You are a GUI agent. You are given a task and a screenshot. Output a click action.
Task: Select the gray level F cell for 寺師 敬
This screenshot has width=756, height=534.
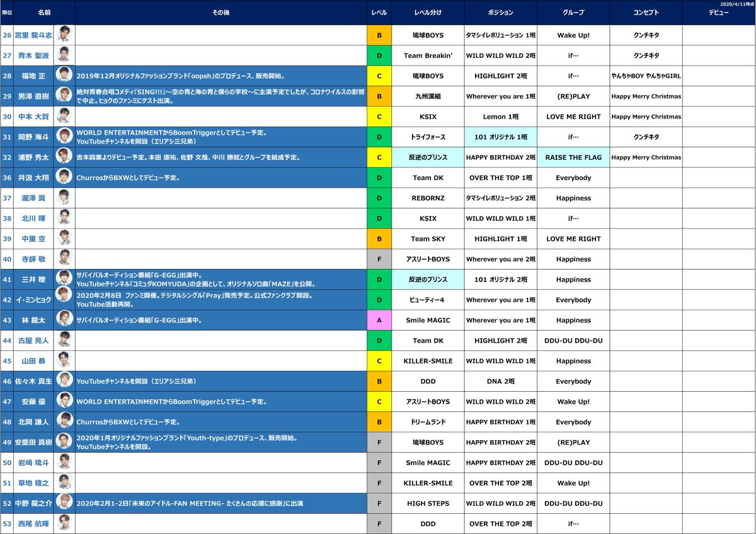[x=379, y=259]
